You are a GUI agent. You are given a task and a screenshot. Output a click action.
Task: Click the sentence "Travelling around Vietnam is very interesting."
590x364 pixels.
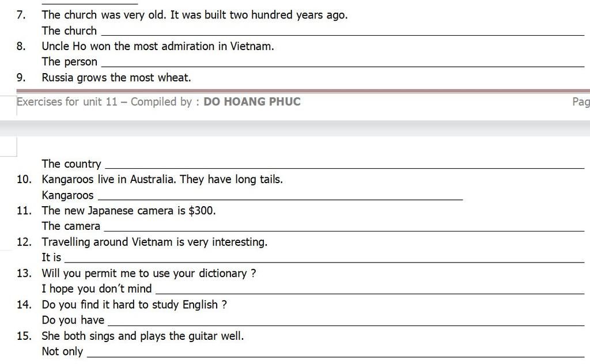154,242
